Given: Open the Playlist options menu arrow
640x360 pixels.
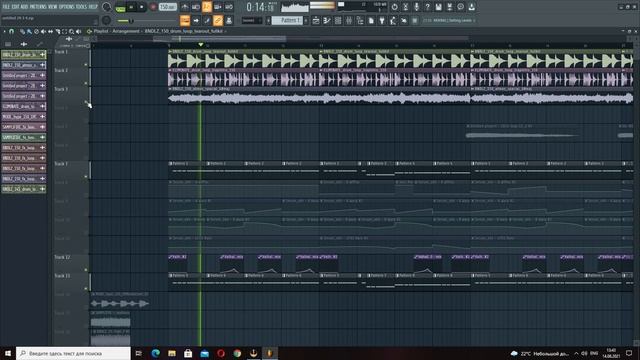Looking at the screenshot, I should [4, 31].
